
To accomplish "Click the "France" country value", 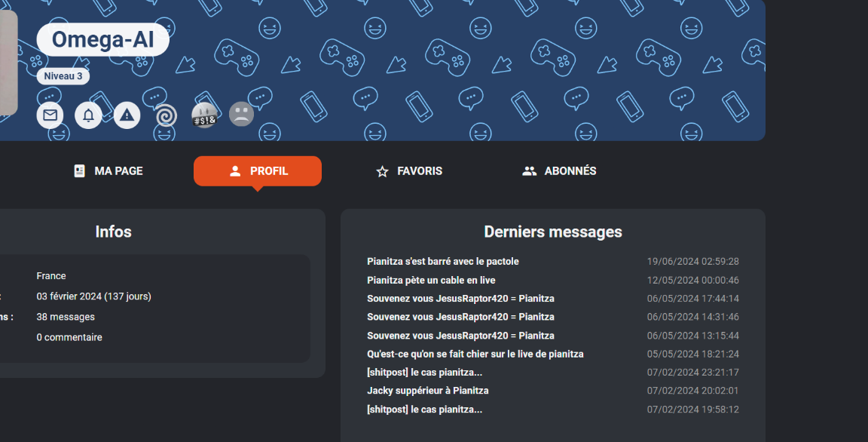I will (51, 276).
